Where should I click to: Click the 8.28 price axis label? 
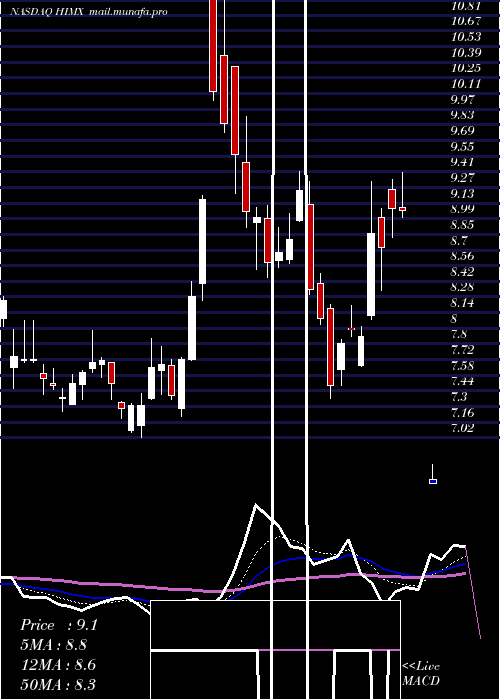pyautogui.click(x=463, y=287)
